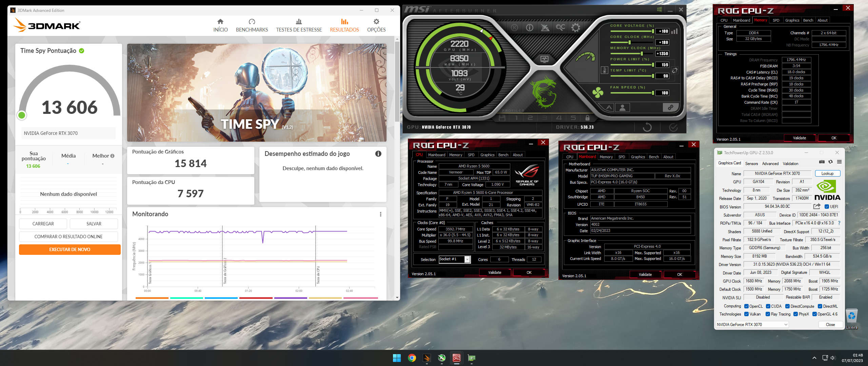This screenshot has width=868, height=366.
Task: Click the fighter jet skin icon in Afterburner
Action: click(545, 28)
